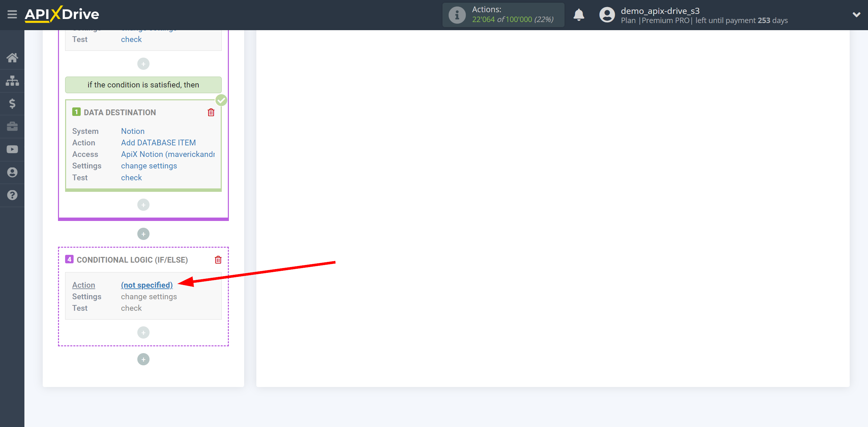Click the plus button below CONDITIONAL LOGIC block
The height and width of the screenshot is (427, 868).
tap(143, 360)
